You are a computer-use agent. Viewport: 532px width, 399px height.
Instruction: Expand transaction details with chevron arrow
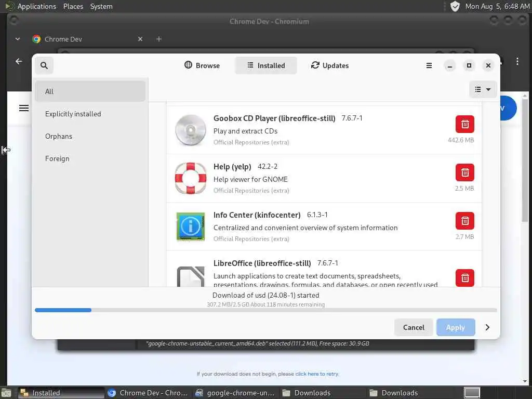pyautogui.click(x=487, y=327)
